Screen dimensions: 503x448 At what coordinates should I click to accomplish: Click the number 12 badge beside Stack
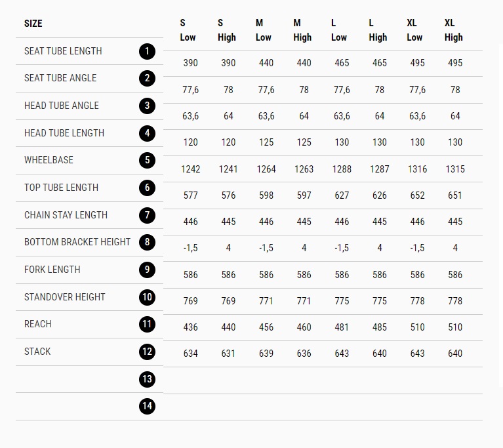(x=148, y=352)
